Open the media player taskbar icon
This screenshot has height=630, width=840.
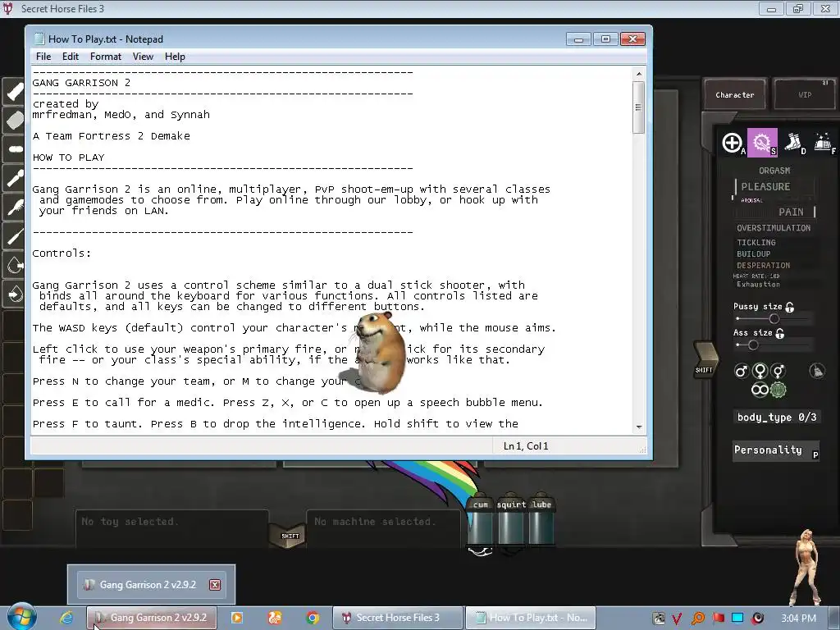click(x=236, y=618)
